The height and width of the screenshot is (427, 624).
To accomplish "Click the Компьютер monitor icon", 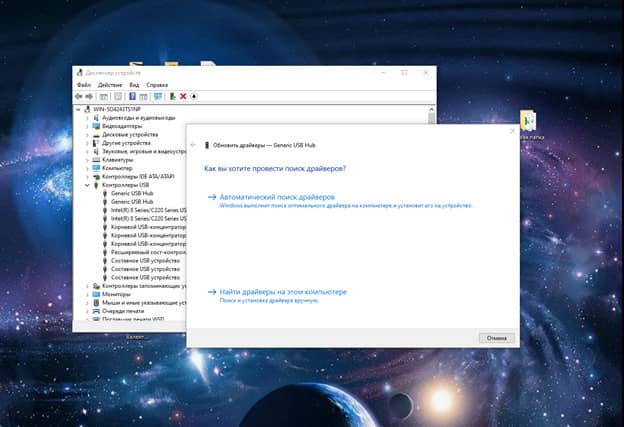I will [96, 168].
